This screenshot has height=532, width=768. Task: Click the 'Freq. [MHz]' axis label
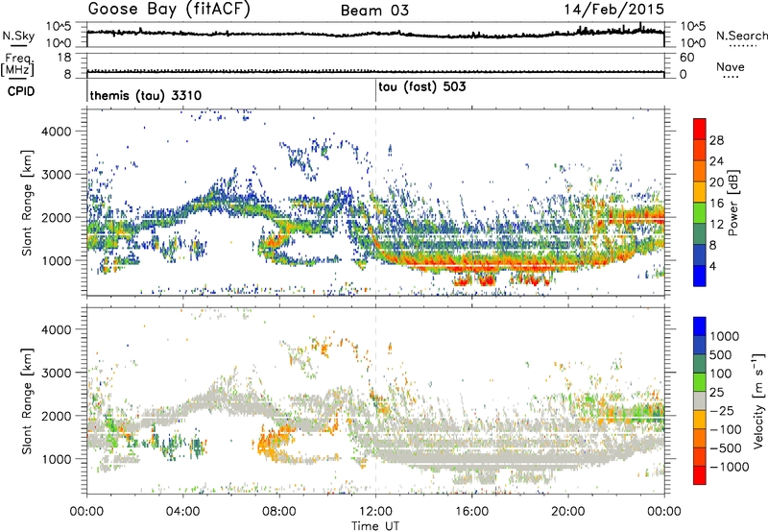click(18, 65)
